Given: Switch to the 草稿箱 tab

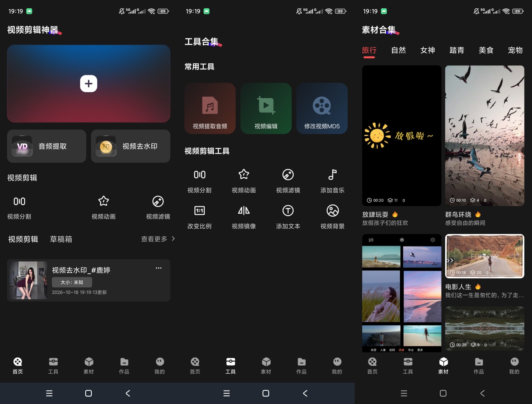Looking at the screenshot, I should coord(61,239).
